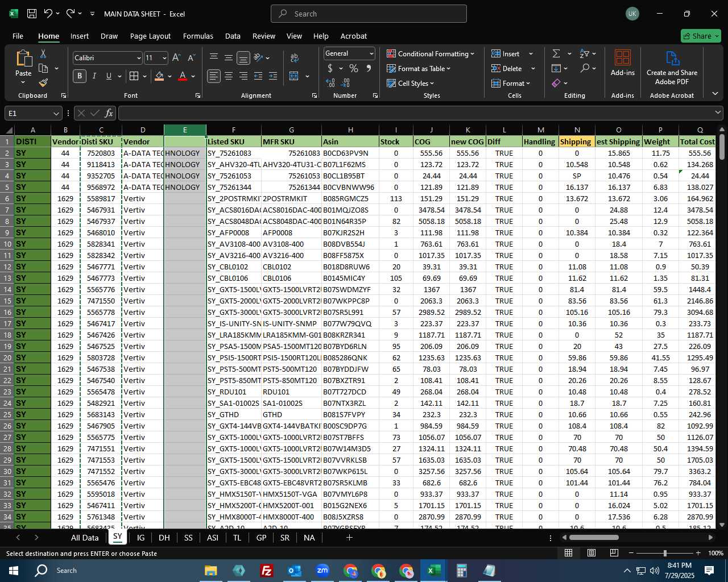Open the All Data sheet tab
728x582 pixels.
pos(85,538)
